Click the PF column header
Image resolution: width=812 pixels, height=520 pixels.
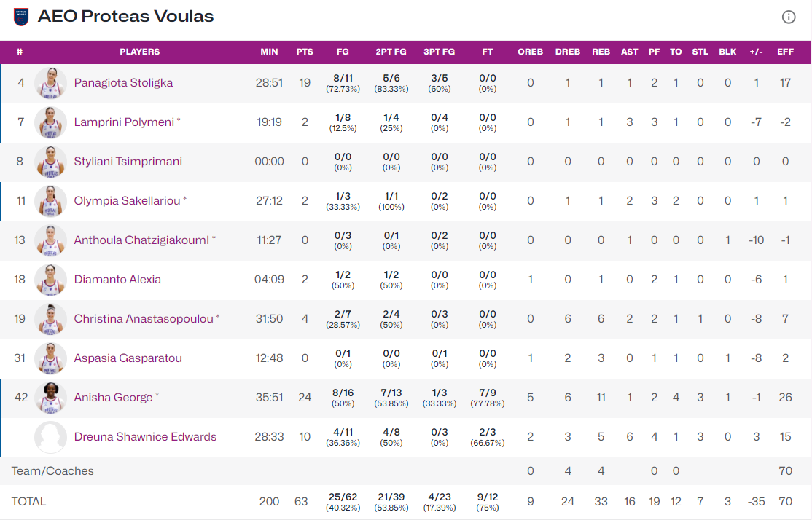(x=654, y=52)
